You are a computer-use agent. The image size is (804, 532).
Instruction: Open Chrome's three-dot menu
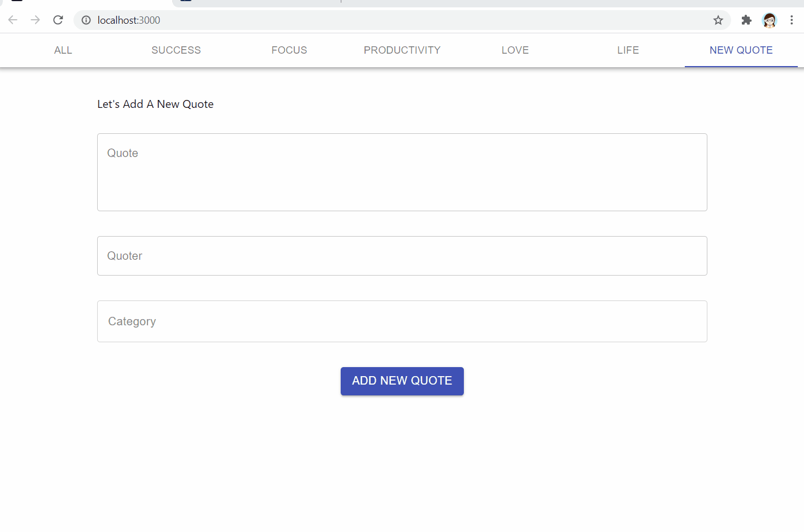click(792, 20)
